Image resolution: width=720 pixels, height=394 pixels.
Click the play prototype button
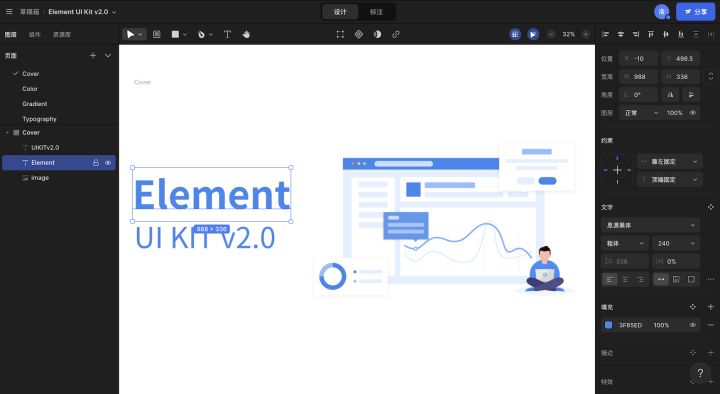point(533,34)
